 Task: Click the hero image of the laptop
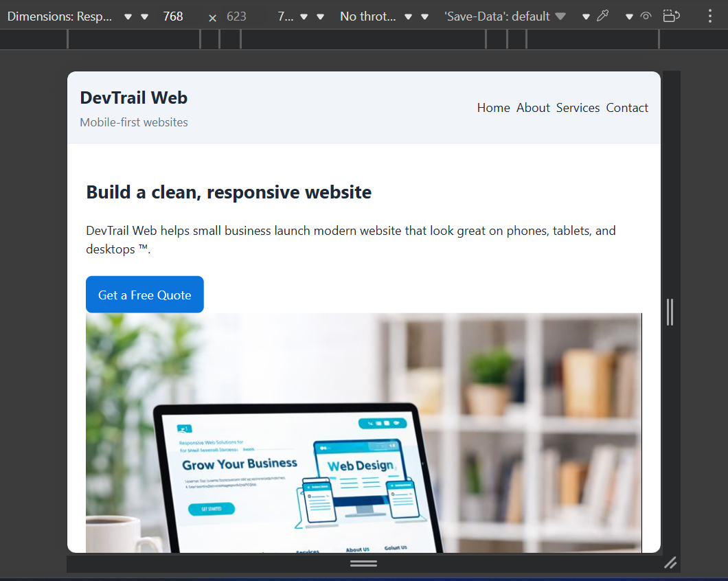(x=364, y=433)
